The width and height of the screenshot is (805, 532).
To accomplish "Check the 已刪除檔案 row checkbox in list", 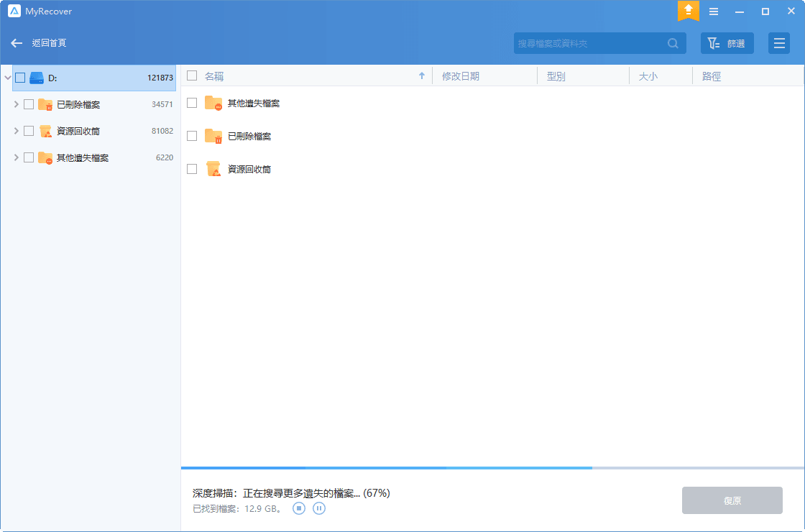I will click(x=192, y=136).
